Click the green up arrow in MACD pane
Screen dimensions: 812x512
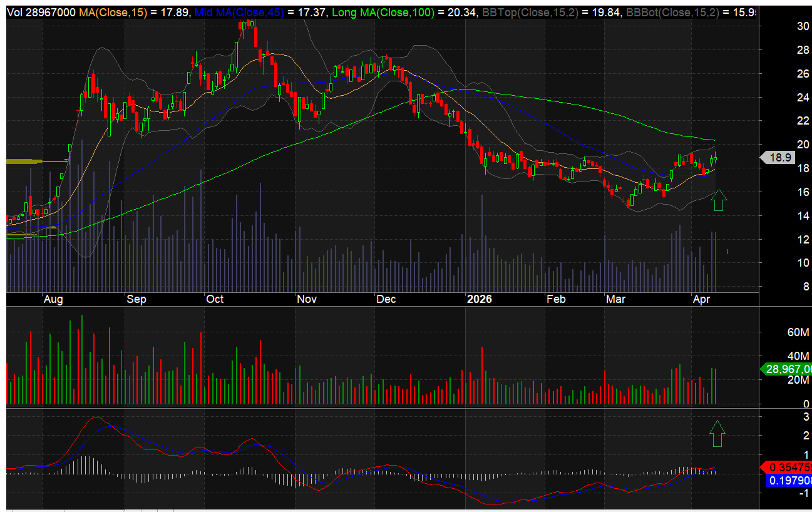coord(717,434)
